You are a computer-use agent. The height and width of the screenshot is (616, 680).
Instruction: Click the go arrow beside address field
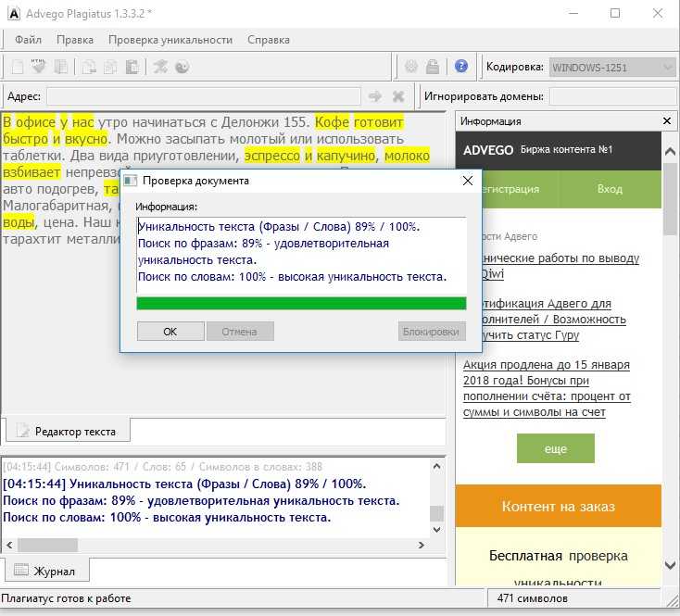click(x=374, y=95)
